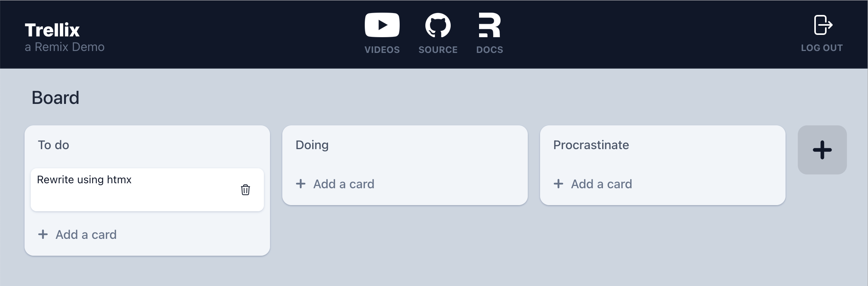Rename the Procrastinate column title
868x286 pixels.
(591, 145)
